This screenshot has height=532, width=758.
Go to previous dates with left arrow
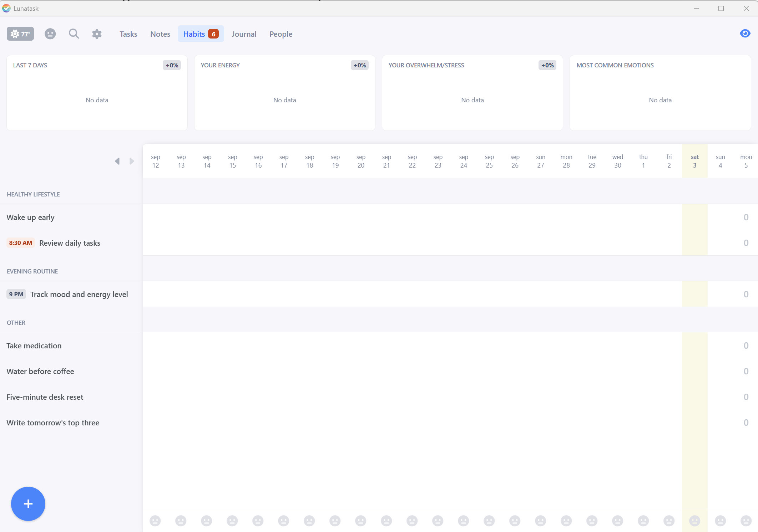(117, 161)
